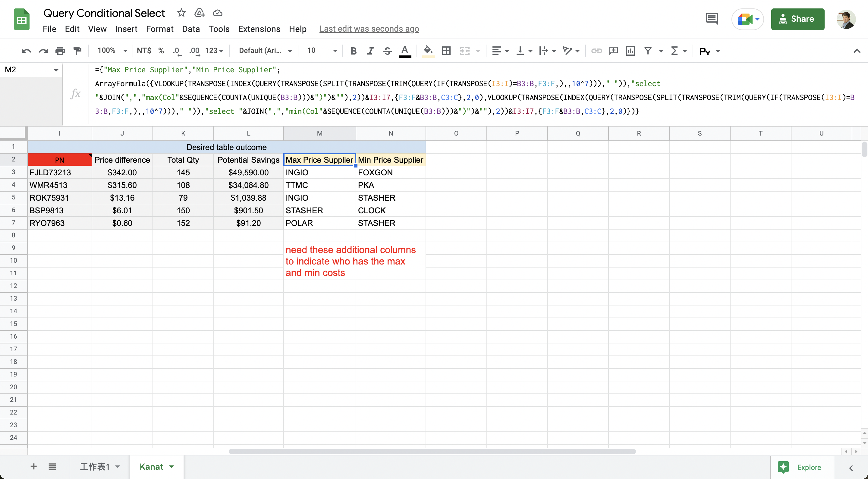Viewport: 868px width, 479px height.
Task: Open the borders tool
Action: 446,51
